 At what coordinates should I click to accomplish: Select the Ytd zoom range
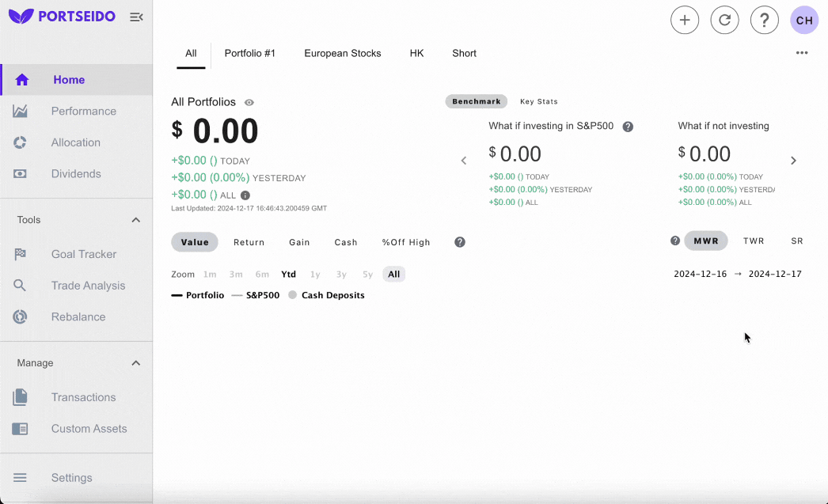pos(288,274)
